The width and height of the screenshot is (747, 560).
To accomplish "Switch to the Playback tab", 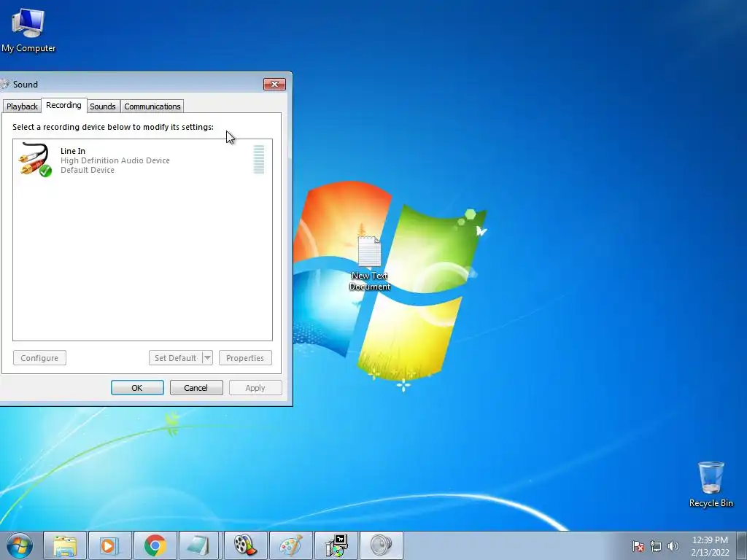I will coord(22,106).
